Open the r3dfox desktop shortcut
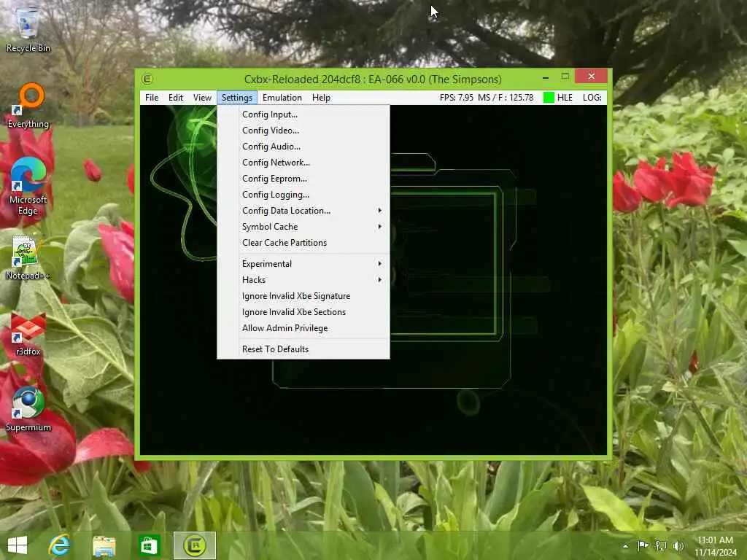Image resolution: width=747 pixels, height=560 pixels. pos(28,334)
